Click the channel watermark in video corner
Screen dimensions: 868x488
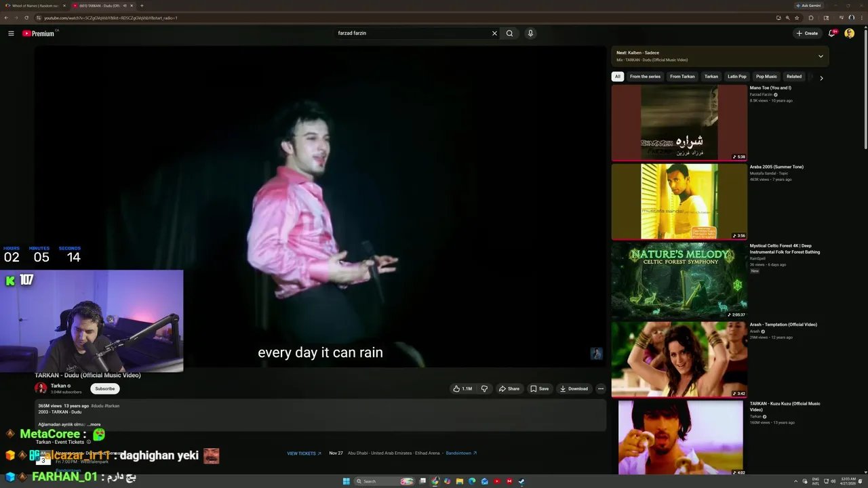(596, 354)
